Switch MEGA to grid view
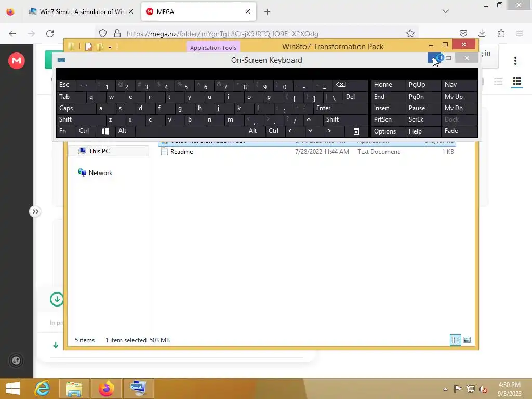The image size is (532, 399). (517, 81)
